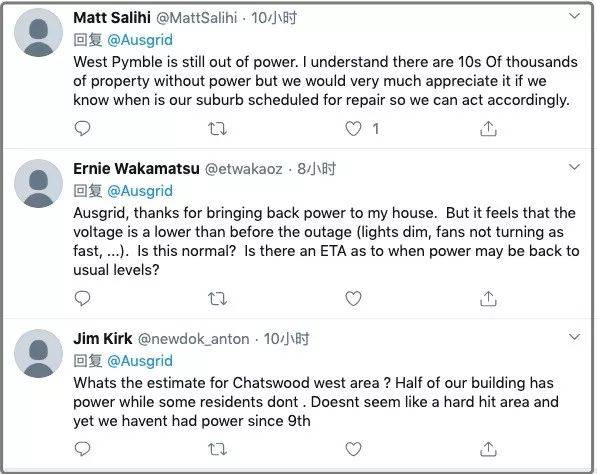Share Matt Salihi's tweet
This screenshot has height=474, width=597.
pyautogui.click(x=488, y=129)
